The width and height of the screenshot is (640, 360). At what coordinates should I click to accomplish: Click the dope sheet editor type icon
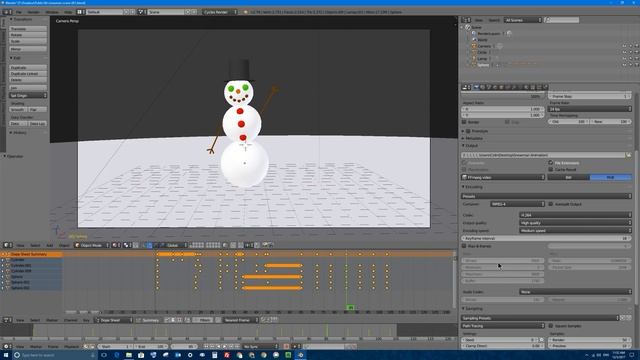[7, 320]
